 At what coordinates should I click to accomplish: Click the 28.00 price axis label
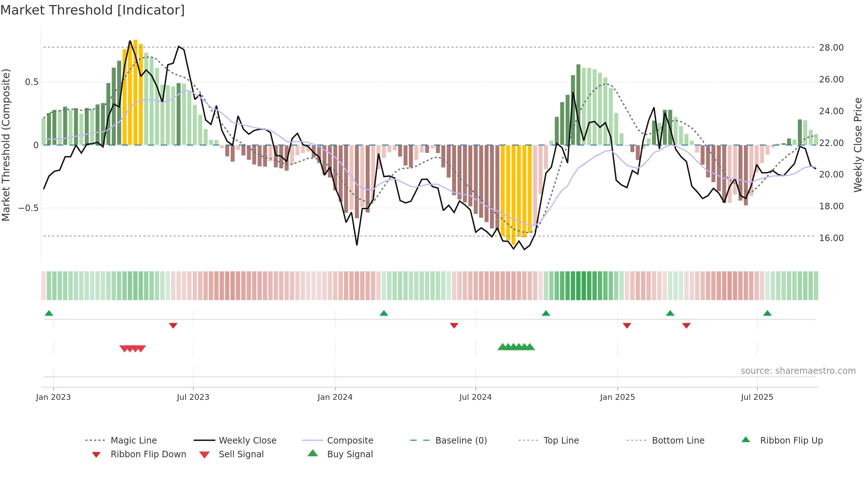831,48
